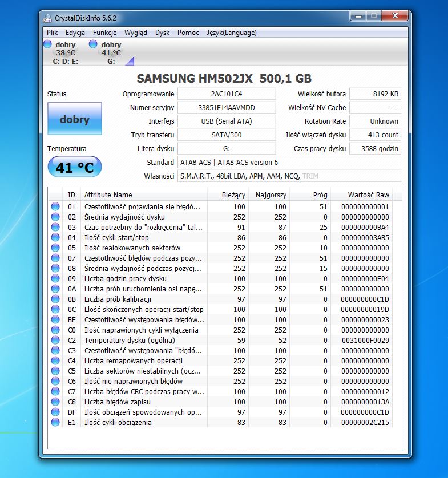Click the serial number field 33851F14AAVMDD
The image size is (448, 478).
coord(227,108)
